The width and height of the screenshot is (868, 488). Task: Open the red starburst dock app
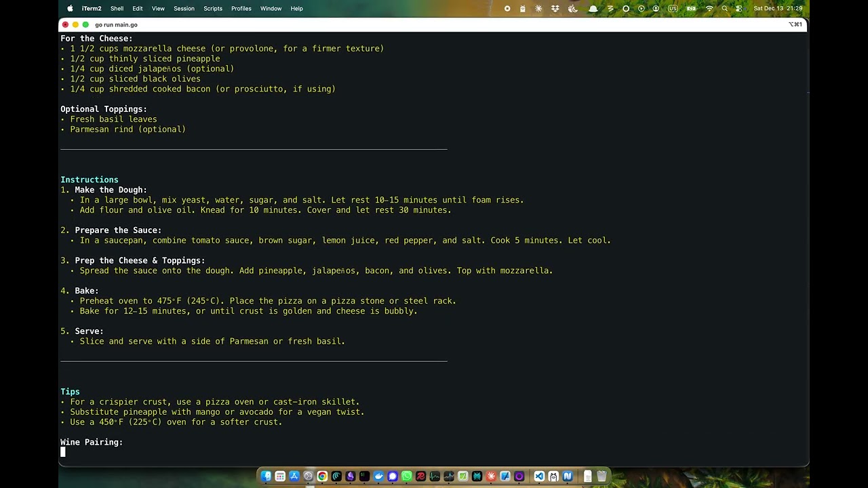(x=491, y=476)
